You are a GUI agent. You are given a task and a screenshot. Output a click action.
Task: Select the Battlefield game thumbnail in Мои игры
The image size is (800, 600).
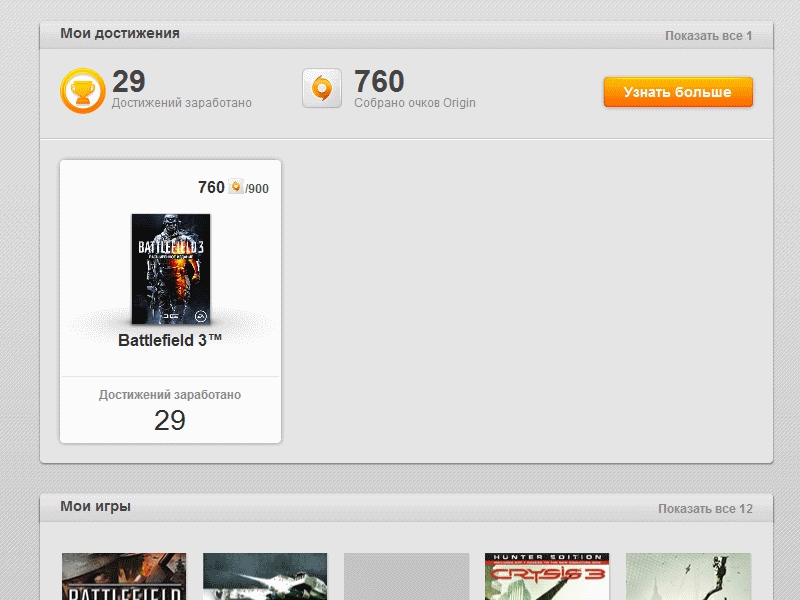[124, 577]
